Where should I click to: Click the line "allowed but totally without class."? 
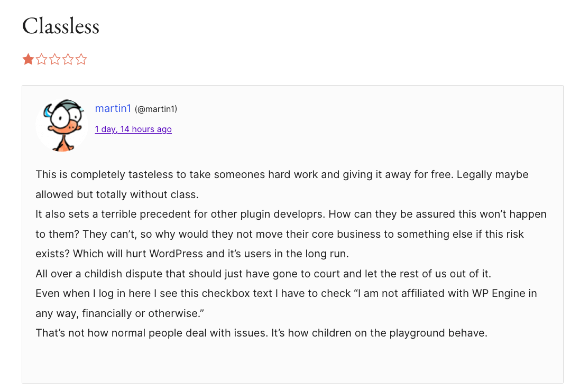117,194
